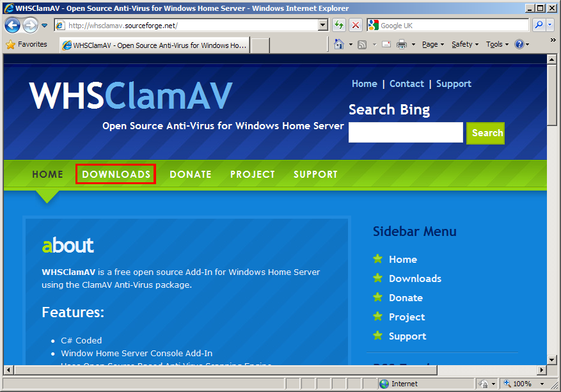The height and width of the screenshot is (392, 561).
Task: Click the Home page house icon
Action: click(x=340, y=45)
